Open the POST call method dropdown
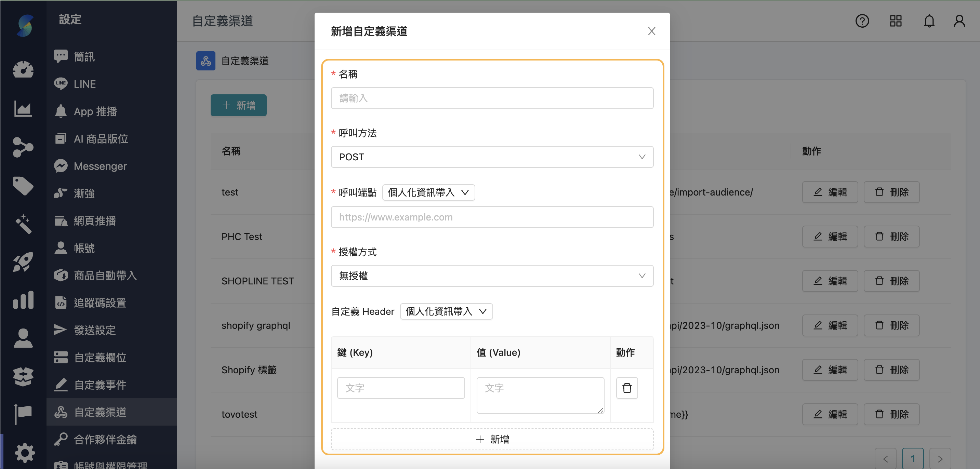This screenshot has height=469, width=980. [492, 157]
